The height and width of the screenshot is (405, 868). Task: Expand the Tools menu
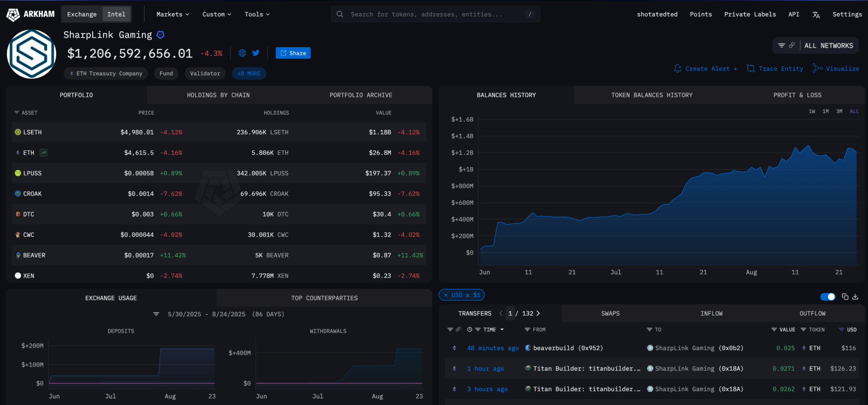(256, 14)
